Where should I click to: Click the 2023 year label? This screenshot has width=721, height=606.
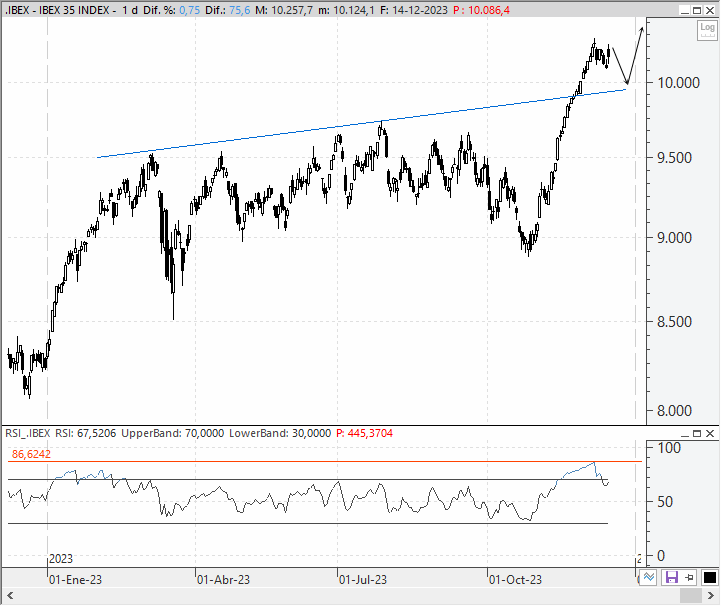pos(61,559)
